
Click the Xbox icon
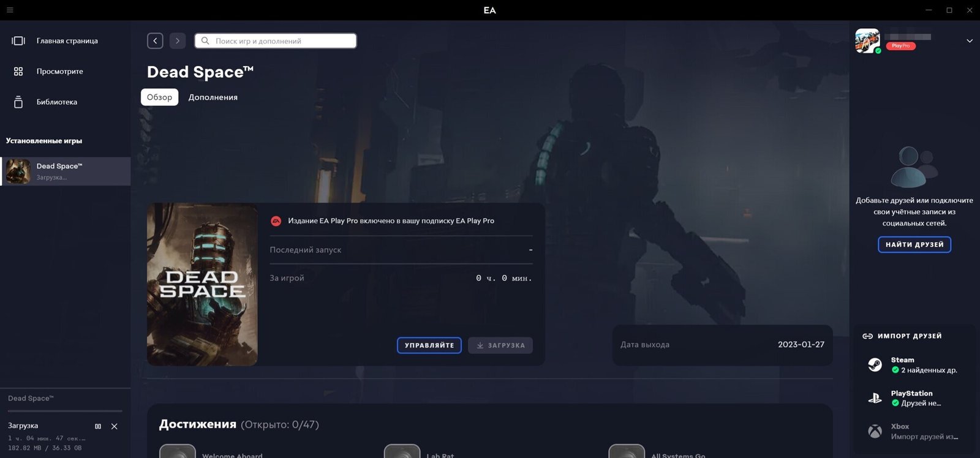coord(875,431)
